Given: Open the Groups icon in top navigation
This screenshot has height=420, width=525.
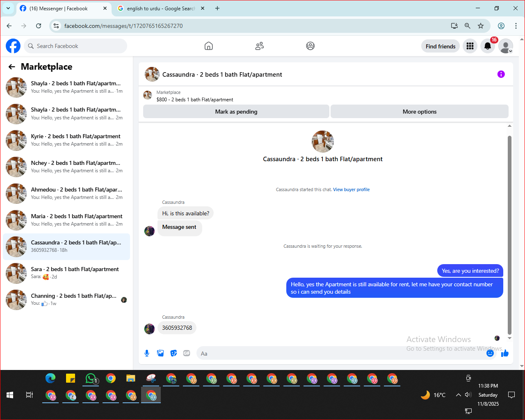Looking at the screenshot, I should pos(310,46).
